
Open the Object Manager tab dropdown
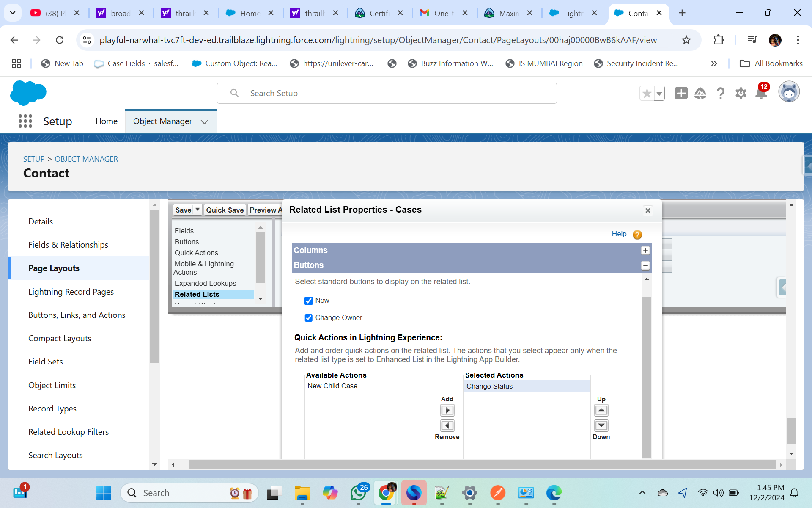pos(205,122)
